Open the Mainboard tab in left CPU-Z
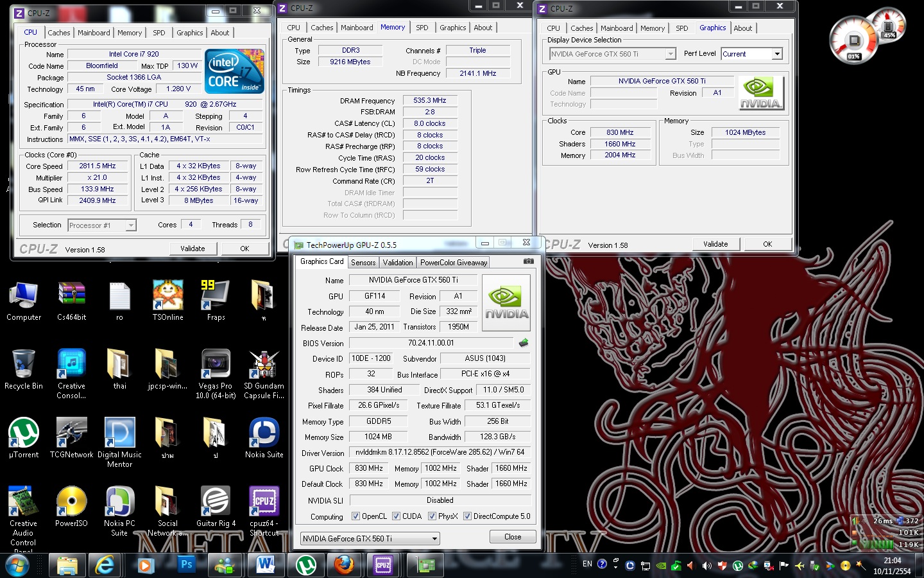The width and height of the screenshot is (924, 578). [94, 33]
